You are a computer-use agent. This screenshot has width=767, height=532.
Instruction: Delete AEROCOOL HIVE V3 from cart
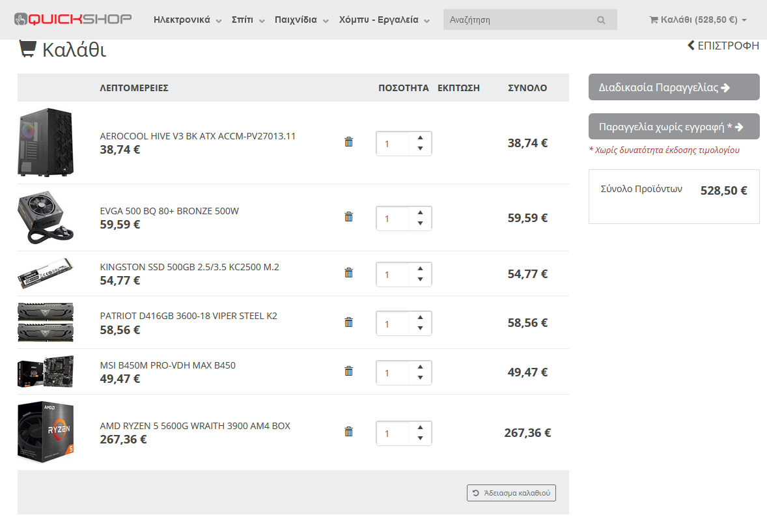(x=349, y=142)
